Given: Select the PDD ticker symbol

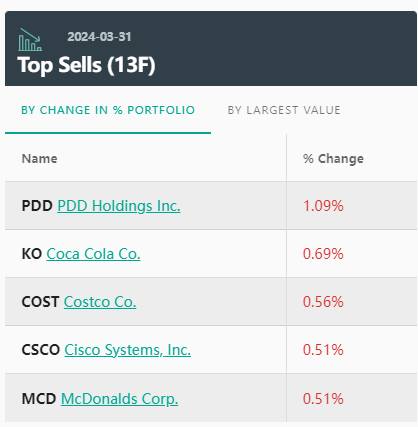Looking at the screenshot, I should click(37, 206).
